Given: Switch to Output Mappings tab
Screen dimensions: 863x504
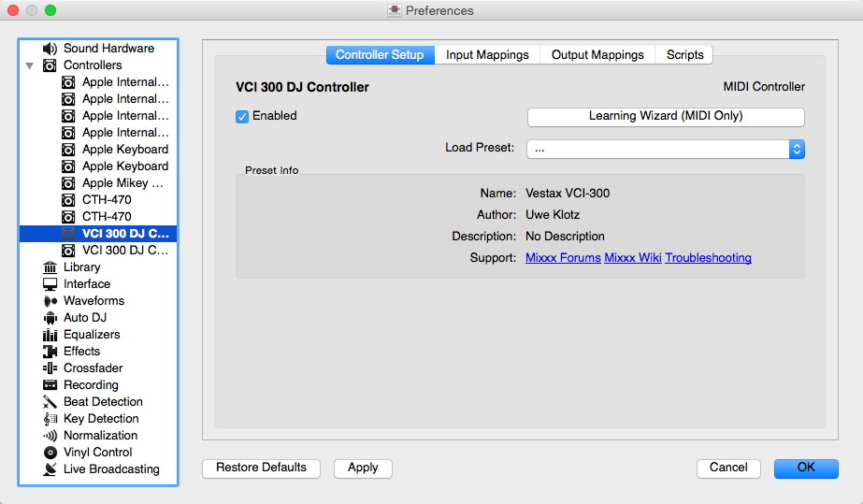Looking at the screenshot, I should tap(597, 55).
